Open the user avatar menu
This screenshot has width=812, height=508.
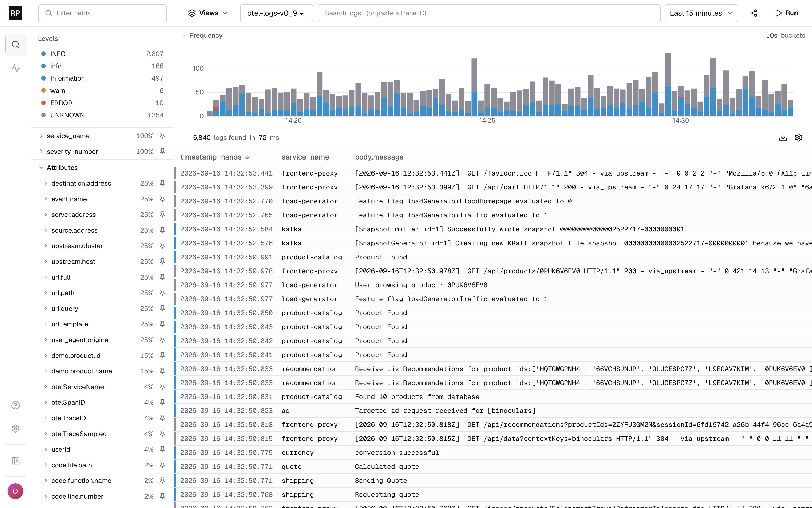(15, 491)
